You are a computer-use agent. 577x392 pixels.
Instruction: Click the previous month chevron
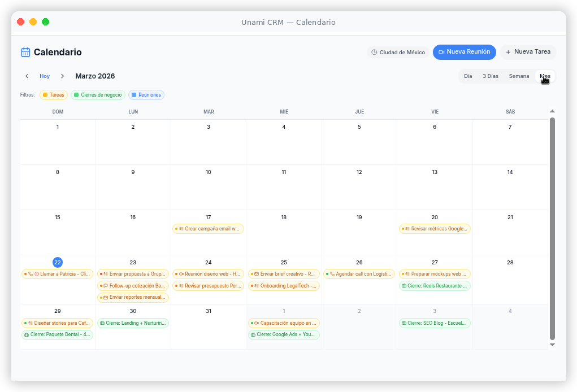27,76
